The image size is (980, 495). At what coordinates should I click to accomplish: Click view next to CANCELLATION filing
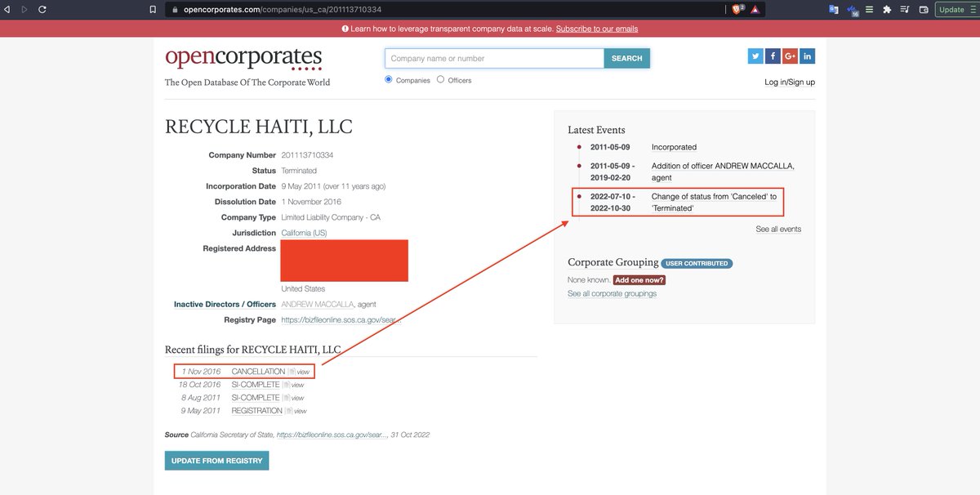303,372
